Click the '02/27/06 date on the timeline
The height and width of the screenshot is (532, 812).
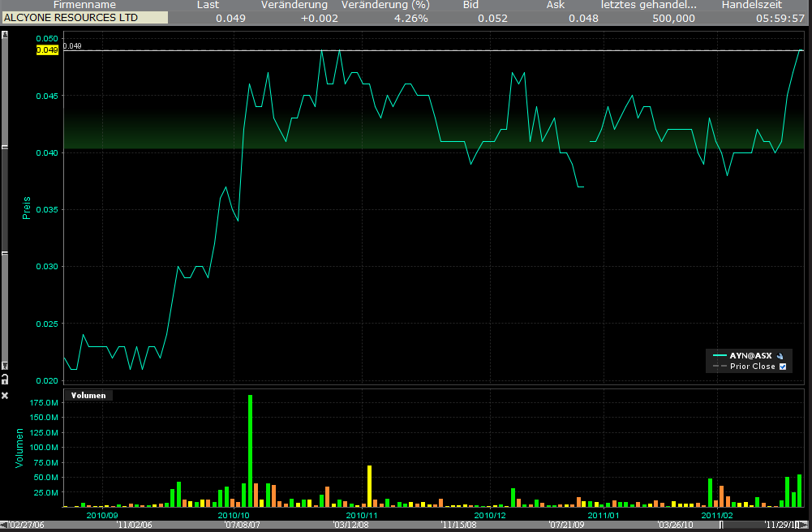(26, 526)
